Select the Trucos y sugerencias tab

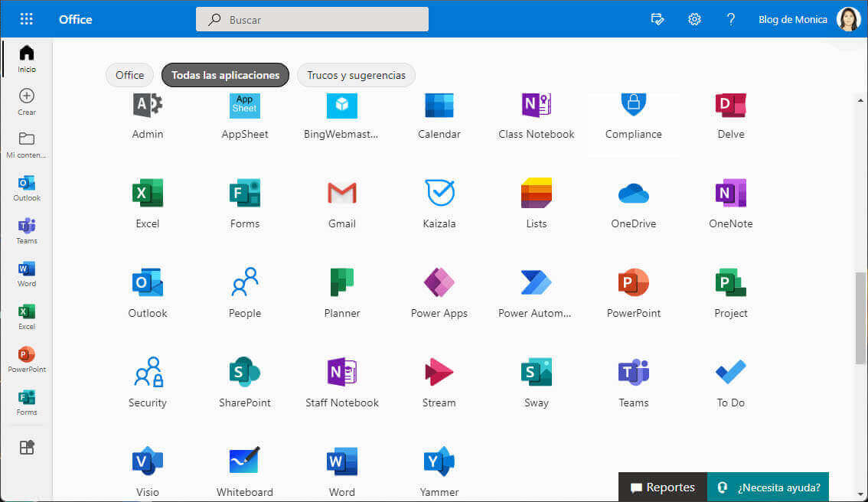point(356,75)
